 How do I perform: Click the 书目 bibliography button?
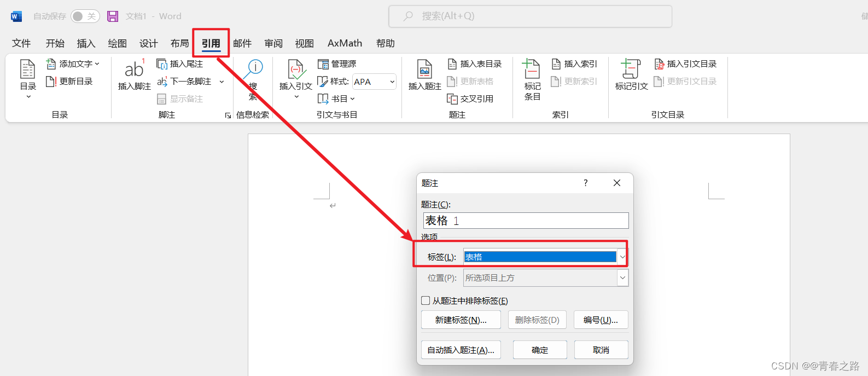[336, 99]
